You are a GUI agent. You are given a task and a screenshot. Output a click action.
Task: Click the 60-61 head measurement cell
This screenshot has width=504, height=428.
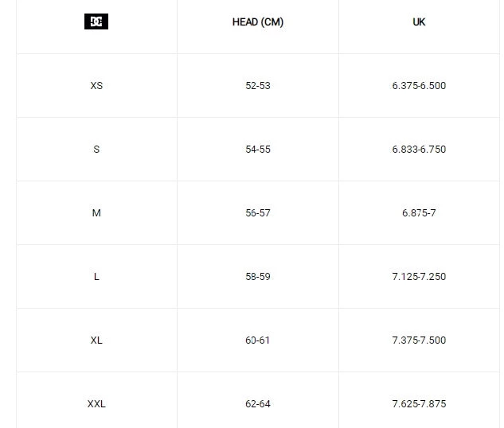coord(258,340)
